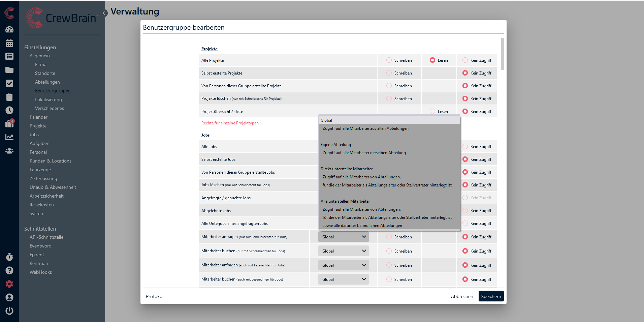Open the dashboard speedometer icon
This screenshot has width=644, height=322.
(x=9, y=29)
